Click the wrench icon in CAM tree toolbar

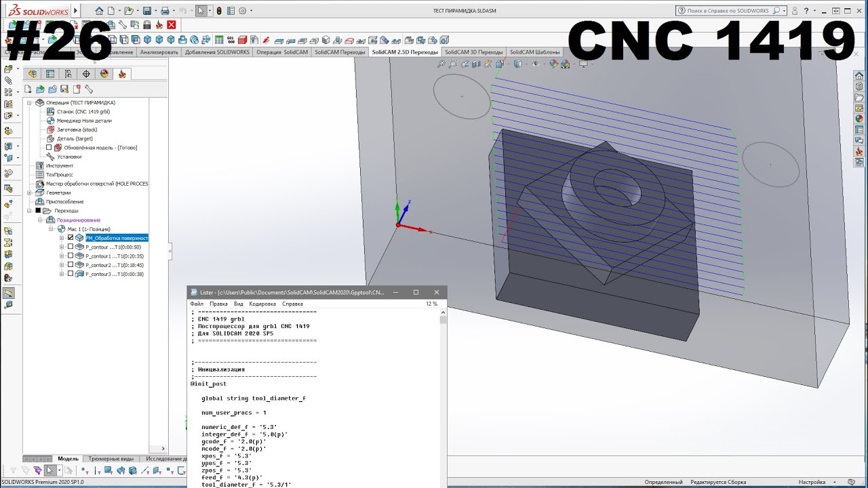click(89, 89)
